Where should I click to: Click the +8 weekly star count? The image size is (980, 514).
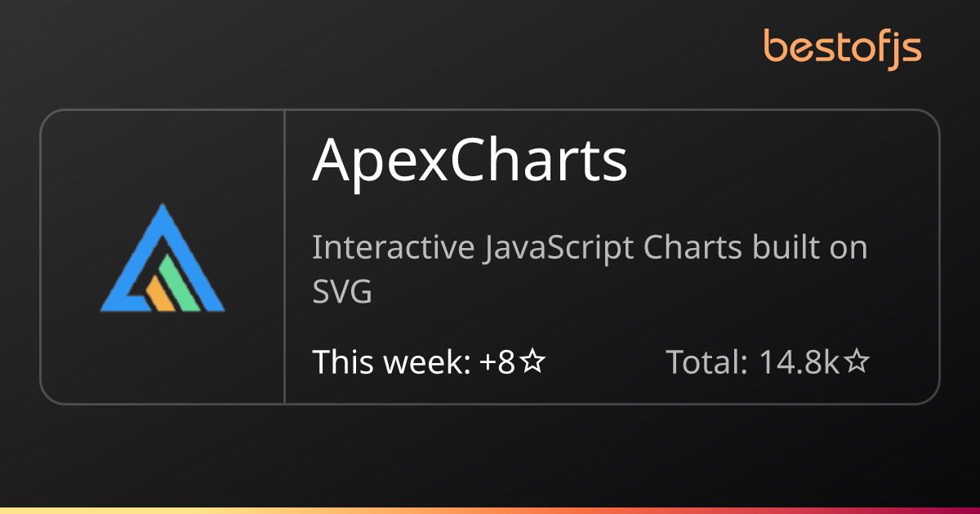coord(498,361)
